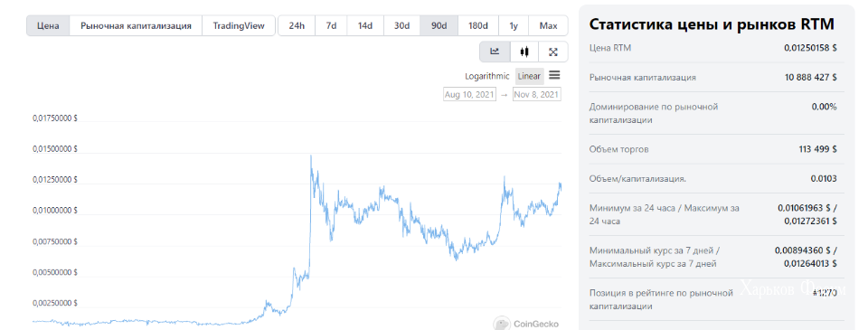Toggle Logarithmic scale
The height and width of the screenshot is (330, 868).
point(487,77)
